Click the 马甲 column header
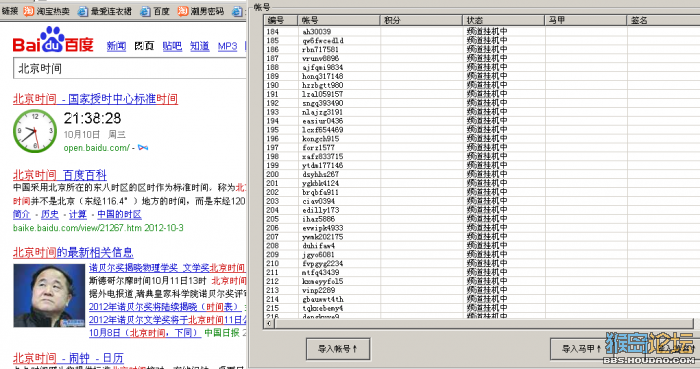The image size is (700, 369). 586,20
